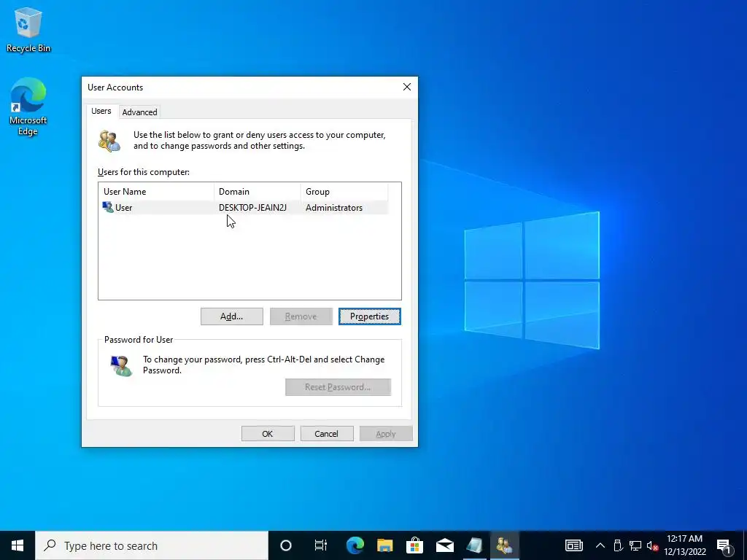Viewport: 747px width, 560px height.
Task: Select the User row icon in list
Action: 108,208
